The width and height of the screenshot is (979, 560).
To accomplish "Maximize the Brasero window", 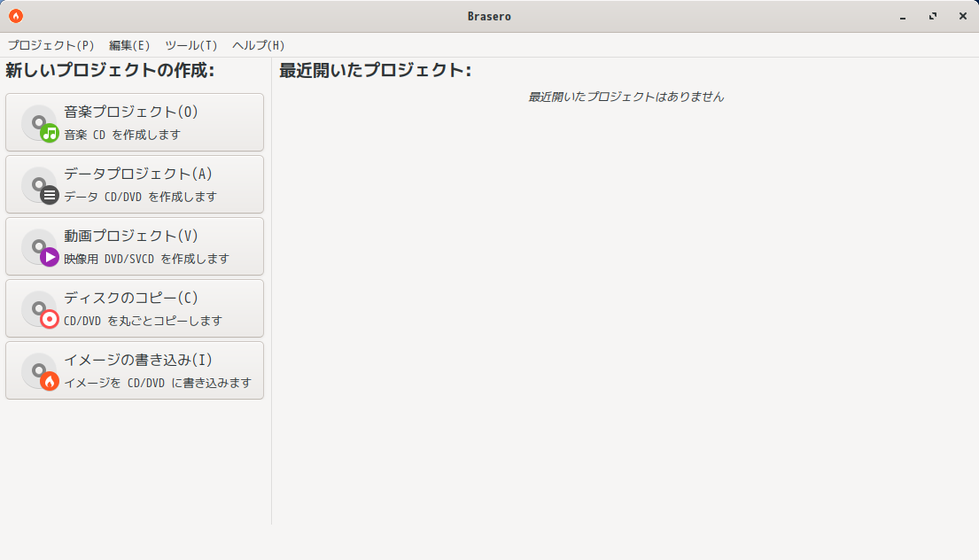I will click(x=933, y=16).
